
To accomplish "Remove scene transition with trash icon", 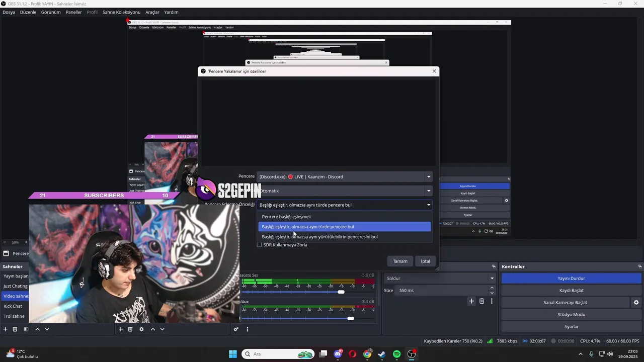I will (x=481, y=301).
